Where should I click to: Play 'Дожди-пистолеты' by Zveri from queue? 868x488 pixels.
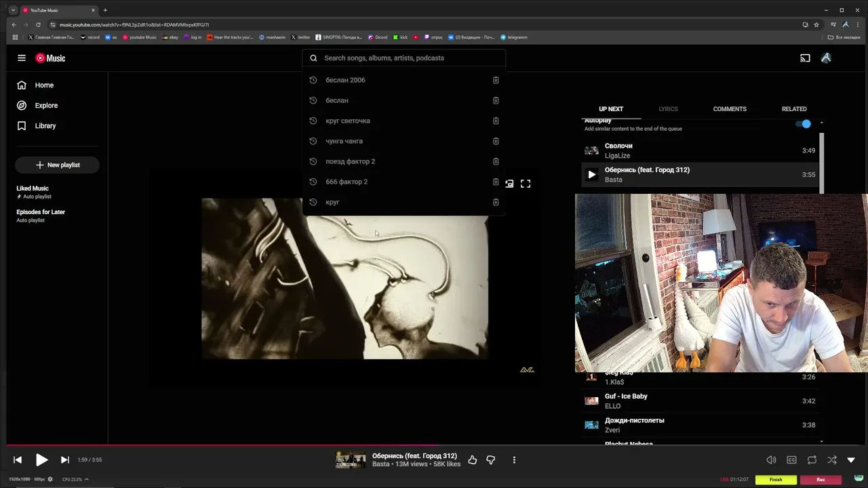[700, 425]
